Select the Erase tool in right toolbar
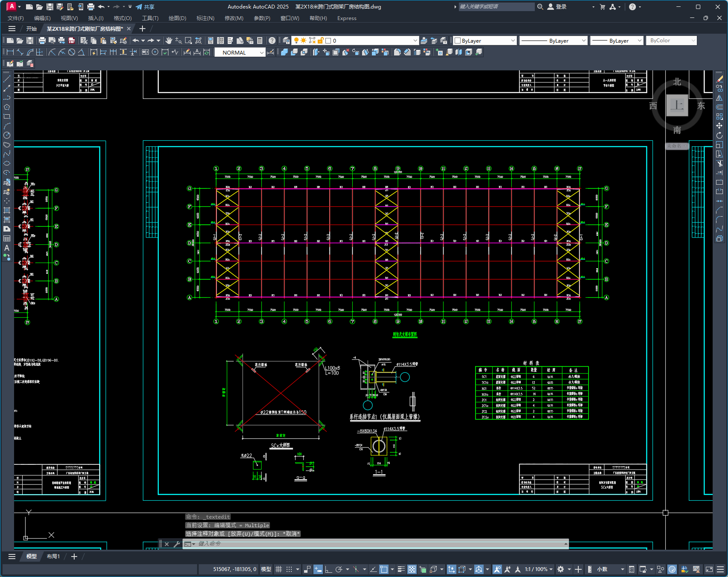 [719, 79]
